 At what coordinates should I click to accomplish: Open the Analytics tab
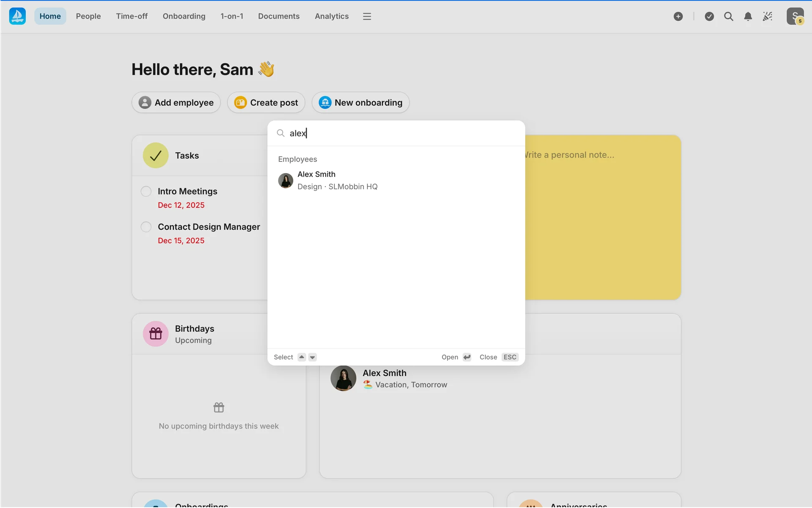coord(331,16)
